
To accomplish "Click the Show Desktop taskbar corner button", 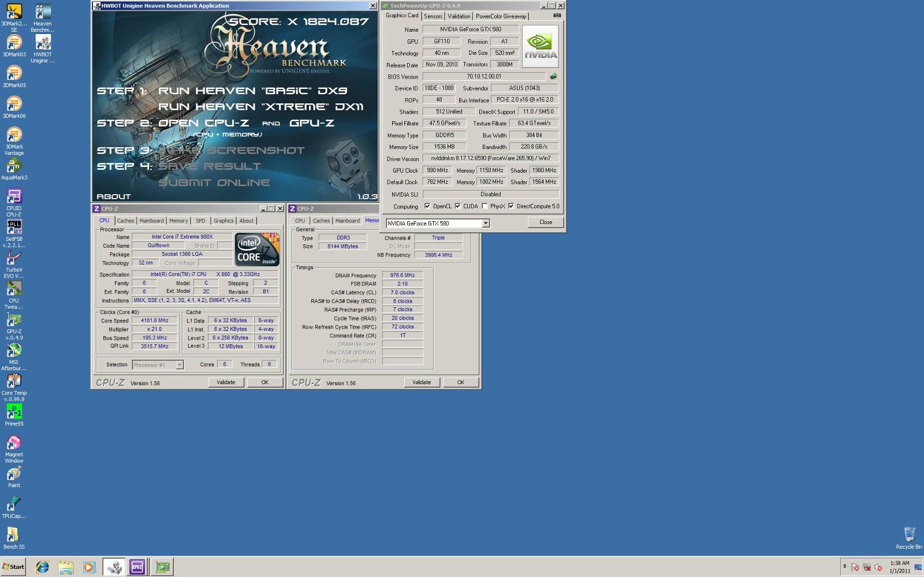I will tap(918, 567).
